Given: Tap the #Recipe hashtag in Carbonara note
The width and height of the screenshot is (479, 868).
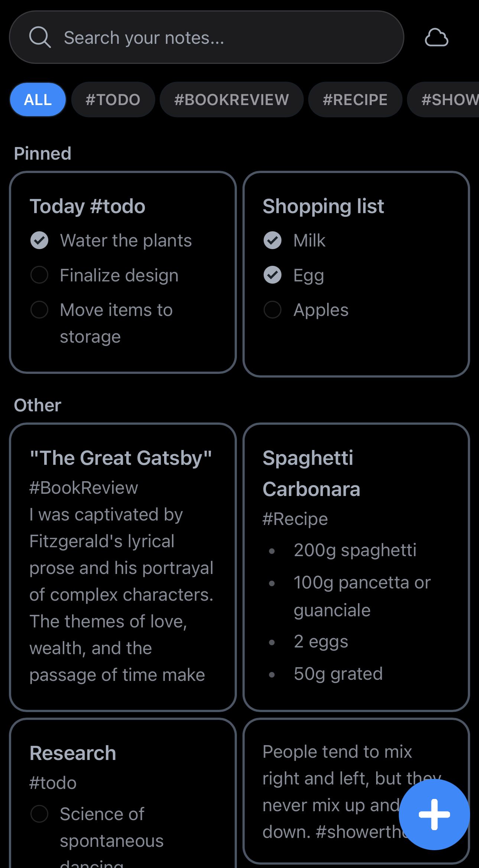Looking at the screenshot, I should [295, 519].
